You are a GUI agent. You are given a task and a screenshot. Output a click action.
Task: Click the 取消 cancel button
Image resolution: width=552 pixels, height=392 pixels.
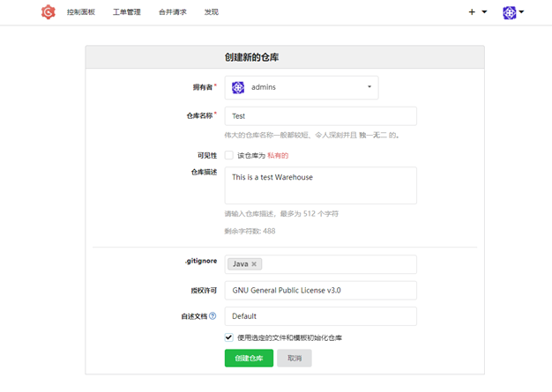[295, 358]
